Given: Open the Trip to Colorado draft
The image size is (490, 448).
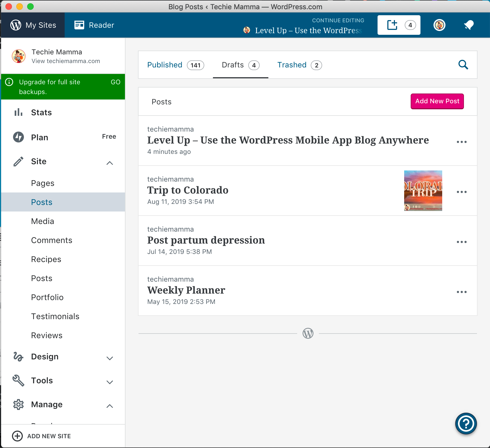Looking at the screenshot, I should (x=188, y=190).
